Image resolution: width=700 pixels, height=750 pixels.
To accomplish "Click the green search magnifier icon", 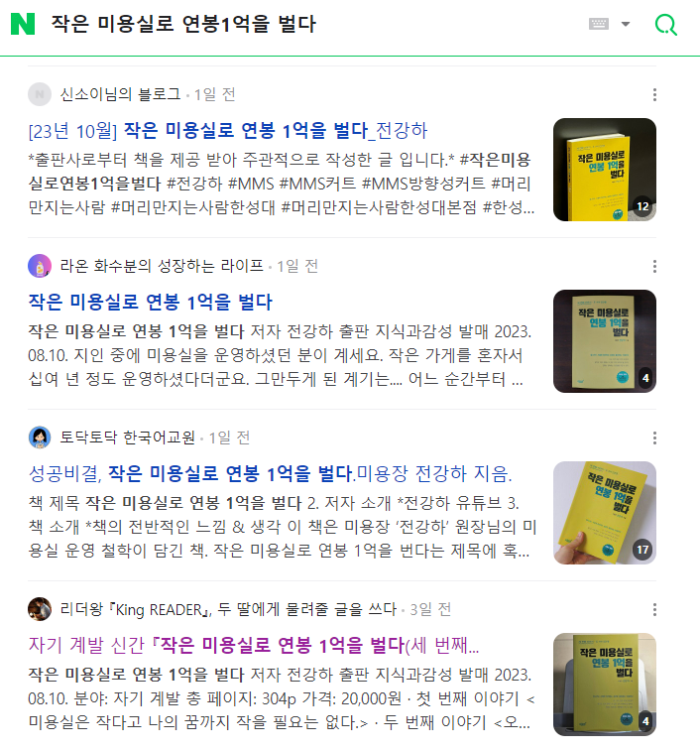I will pos(665,25).
